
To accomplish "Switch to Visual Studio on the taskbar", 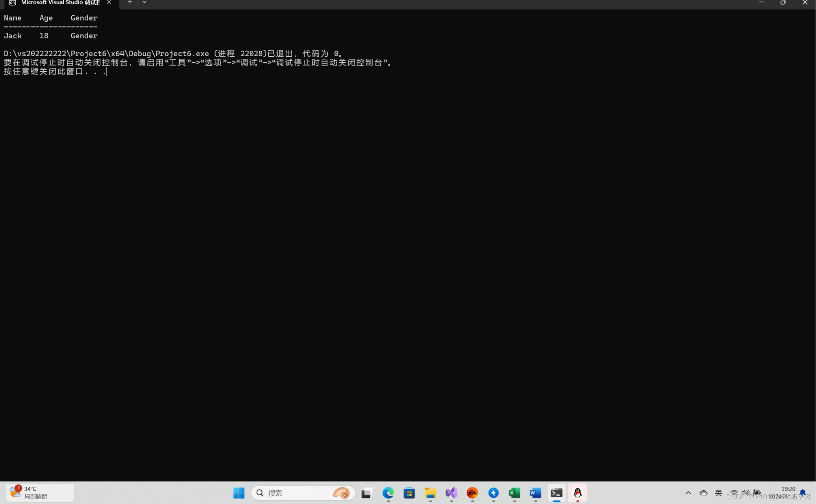I will [451, 493].
